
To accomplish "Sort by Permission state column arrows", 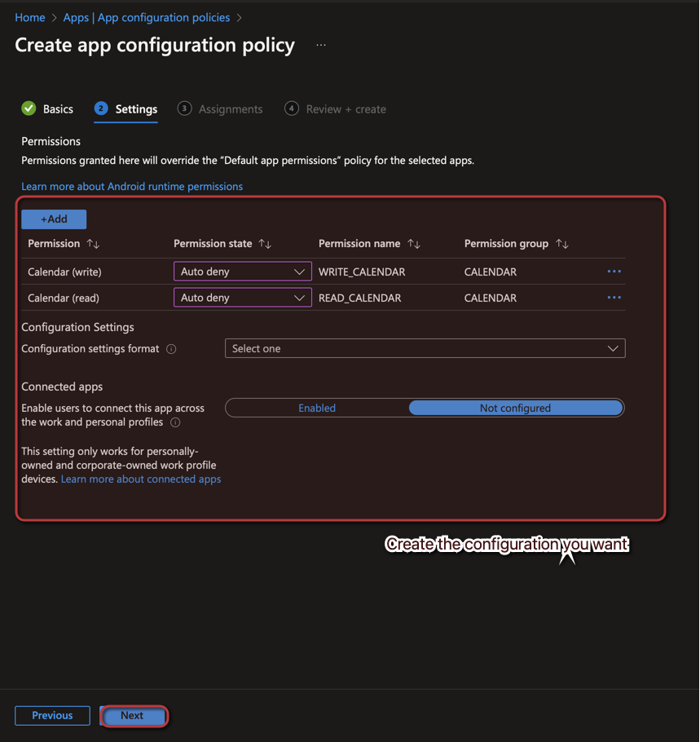I will (265, 244).
